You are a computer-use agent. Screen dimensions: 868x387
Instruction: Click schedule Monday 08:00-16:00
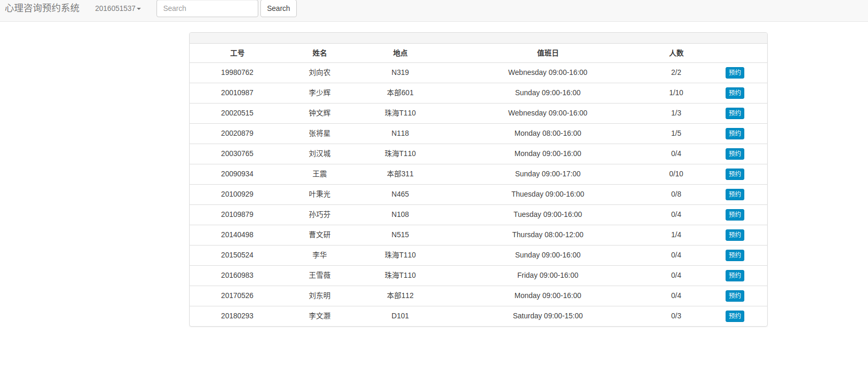[x=548, y=133]
